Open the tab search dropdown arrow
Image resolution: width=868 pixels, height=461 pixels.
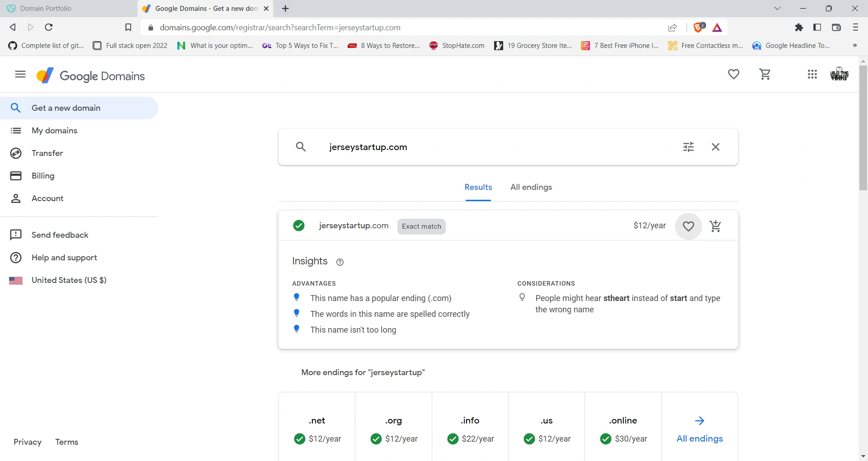pyautogui.click(x=777, y=9)
